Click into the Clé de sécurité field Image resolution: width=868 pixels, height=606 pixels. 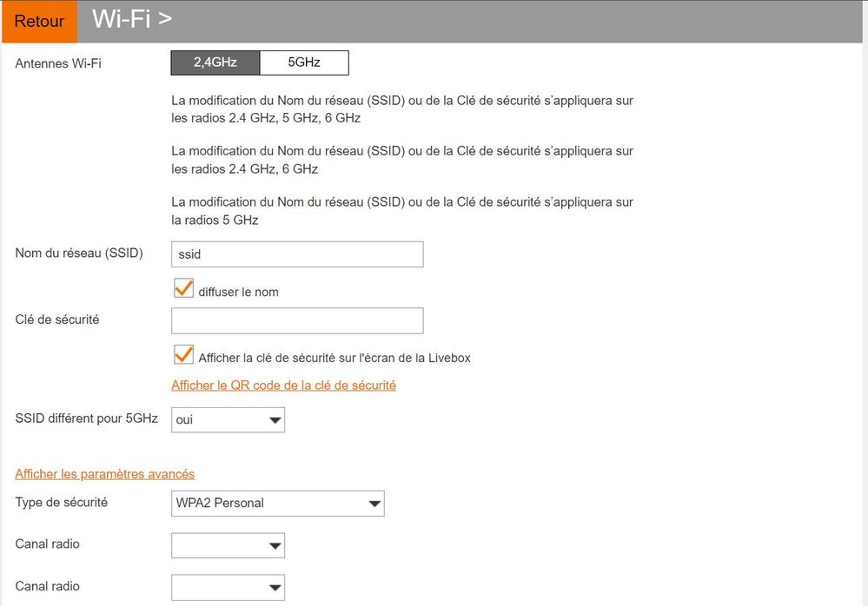coord(297,320)
